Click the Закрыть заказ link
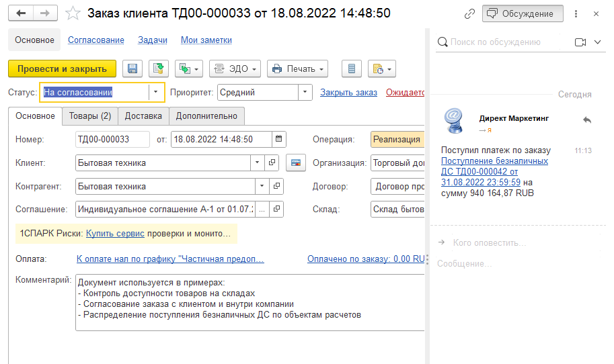This screenshot has height=364, width=614. (x=348, y=93)
